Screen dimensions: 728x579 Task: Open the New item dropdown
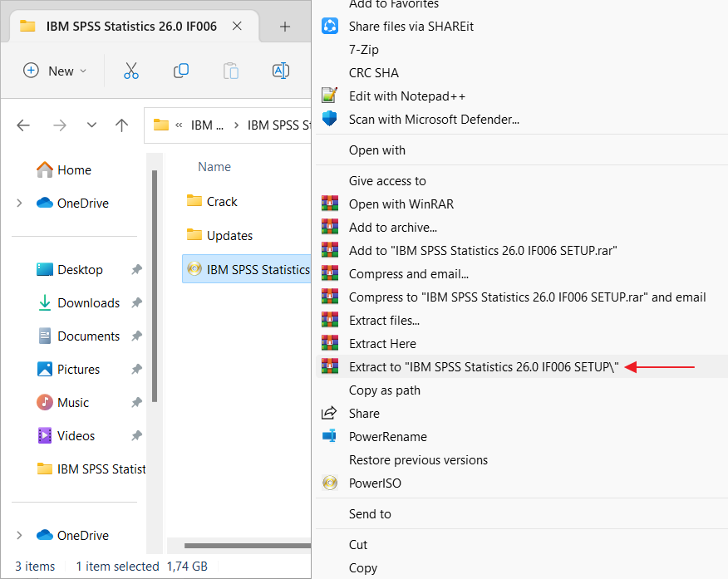pos(55,71)
